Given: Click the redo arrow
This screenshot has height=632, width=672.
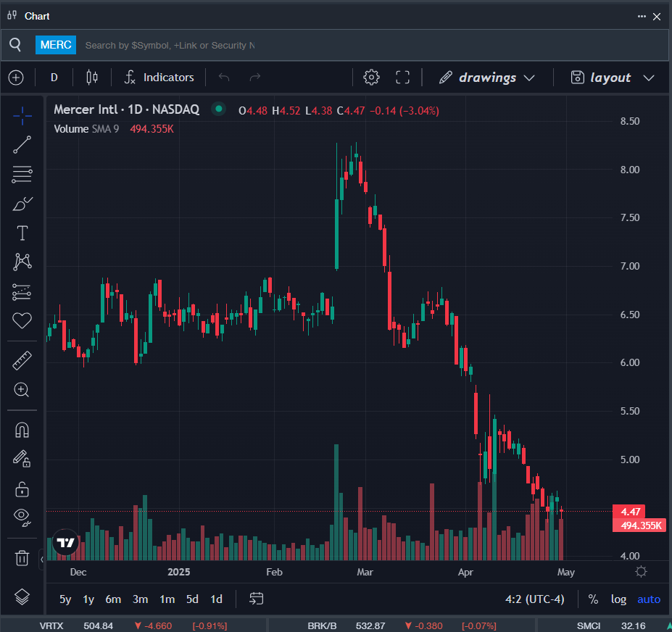Looking at the screenshot, I should coord(255,77).
